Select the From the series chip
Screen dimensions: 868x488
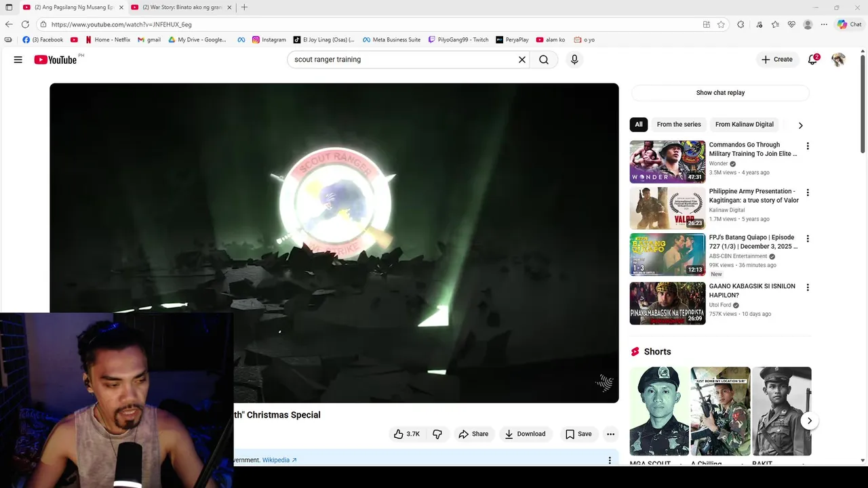679,125
